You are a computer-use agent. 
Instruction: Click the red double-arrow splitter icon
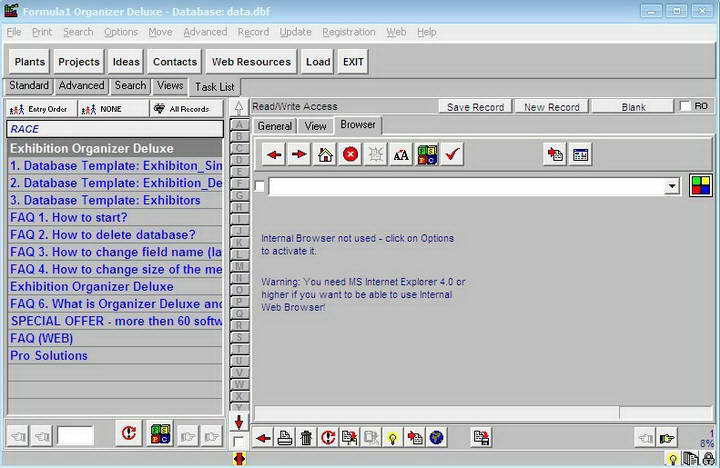tap(239, 458)
